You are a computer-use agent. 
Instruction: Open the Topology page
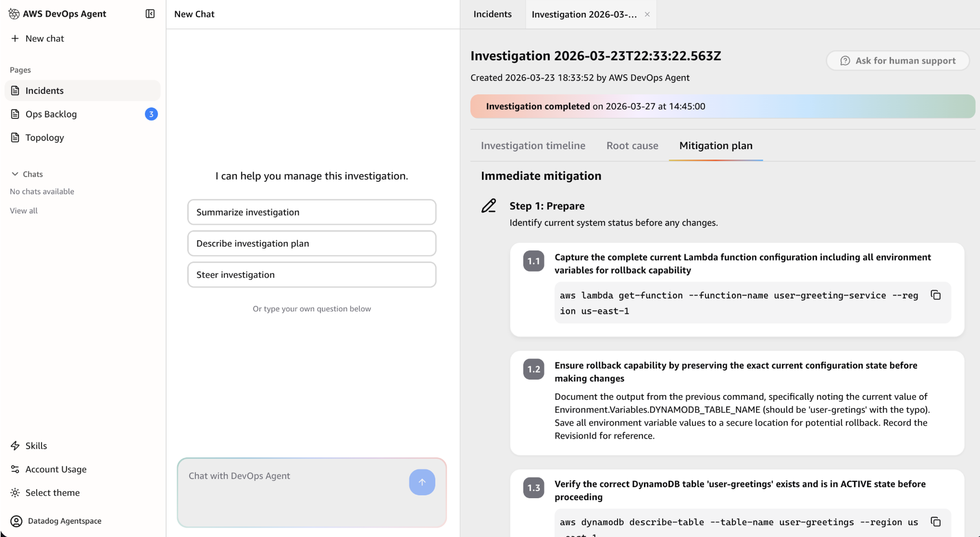click(x=82, y=137)
